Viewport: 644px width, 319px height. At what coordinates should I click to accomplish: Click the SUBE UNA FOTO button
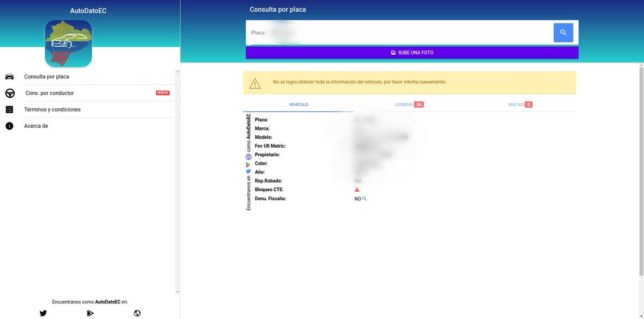[x=412, y=52]
